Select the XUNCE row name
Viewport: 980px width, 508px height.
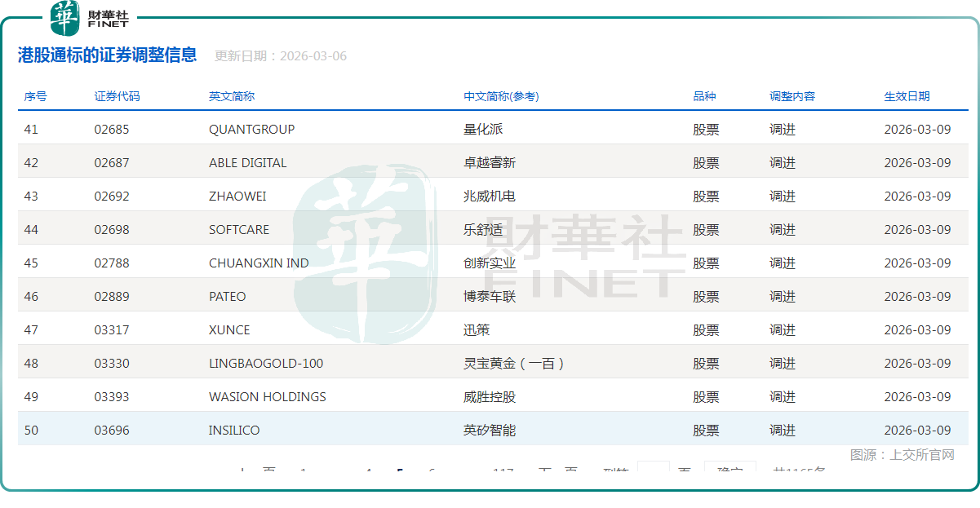pos(229,330)
